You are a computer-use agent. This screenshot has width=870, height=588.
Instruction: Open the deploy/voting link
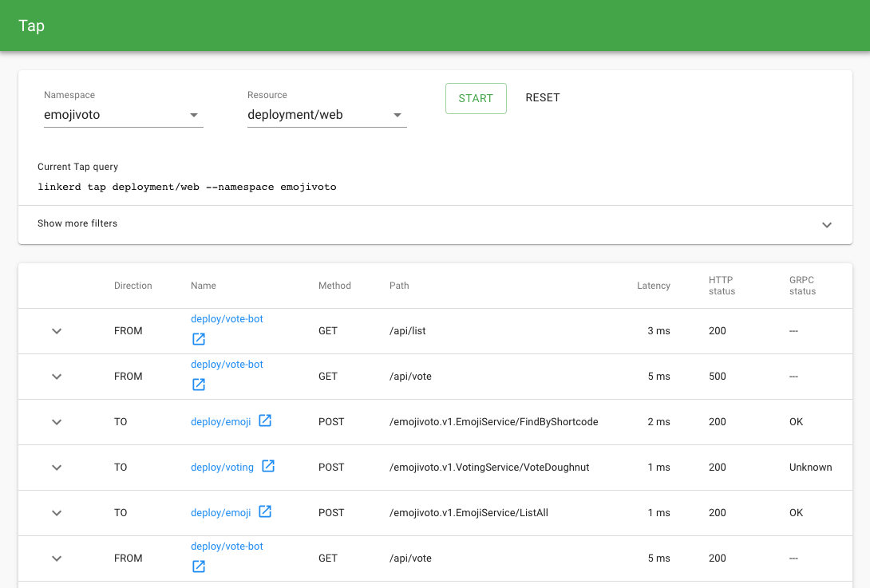[x=222, y=468]
